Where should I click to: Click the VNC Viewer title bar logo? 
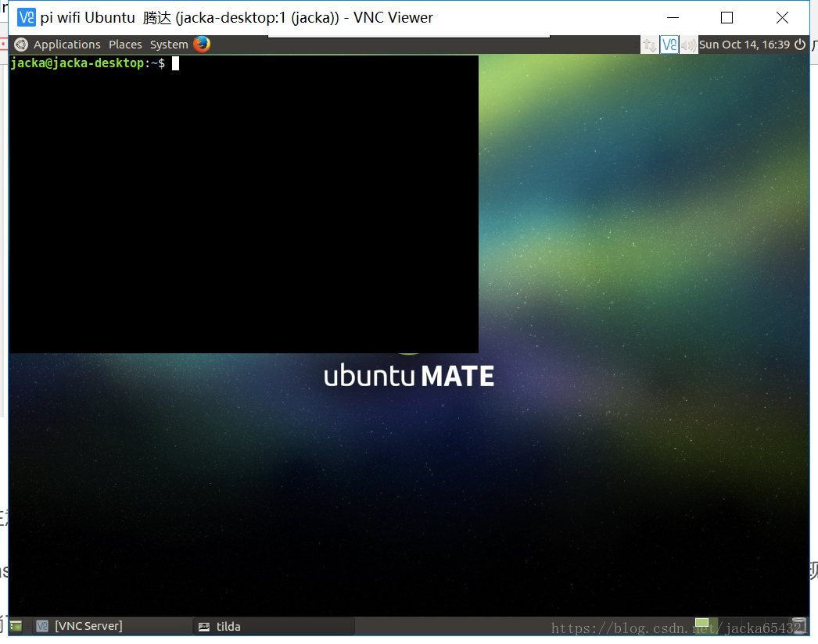coord(26,17)
